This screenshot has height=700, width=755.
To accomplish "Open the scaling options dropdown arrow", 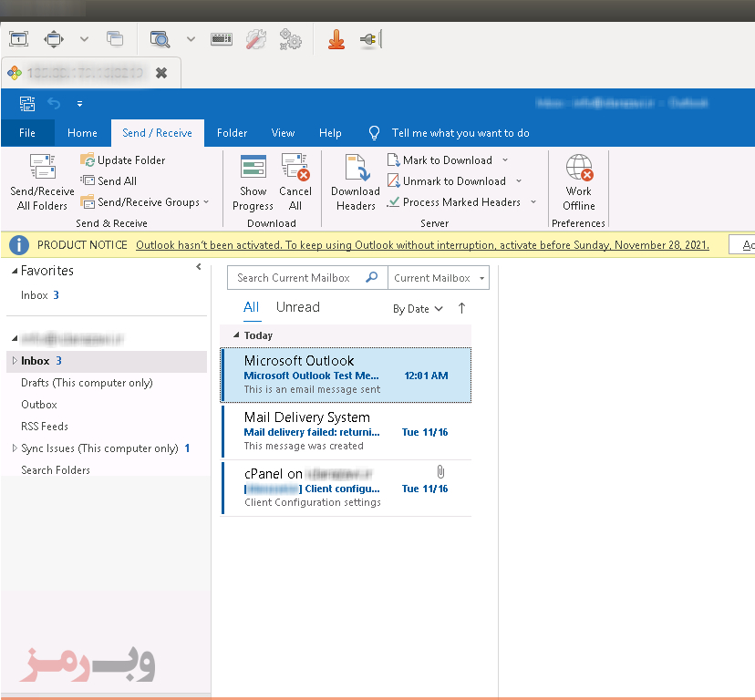I will pyautogui.click(x=84, y=39).
